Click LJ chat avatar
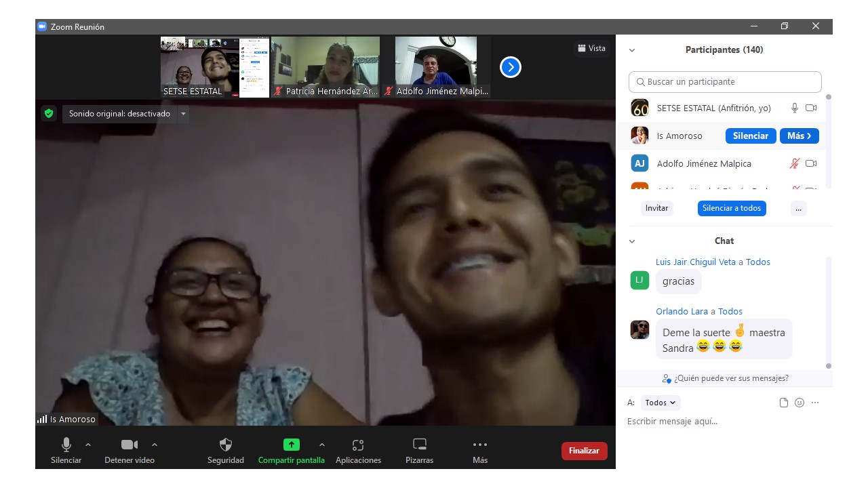Viewport: 868px width, 488px height. (639, 280)
